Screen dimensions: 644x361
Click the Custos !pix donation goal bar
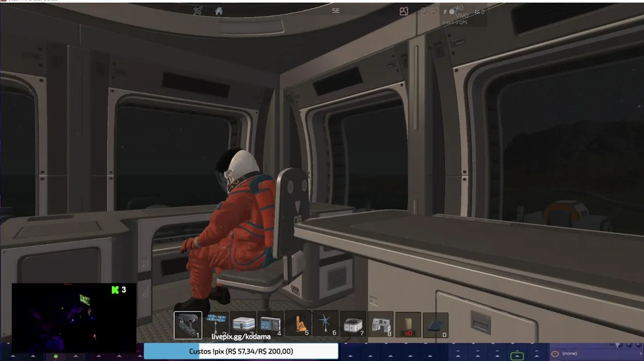click(241, 351)
